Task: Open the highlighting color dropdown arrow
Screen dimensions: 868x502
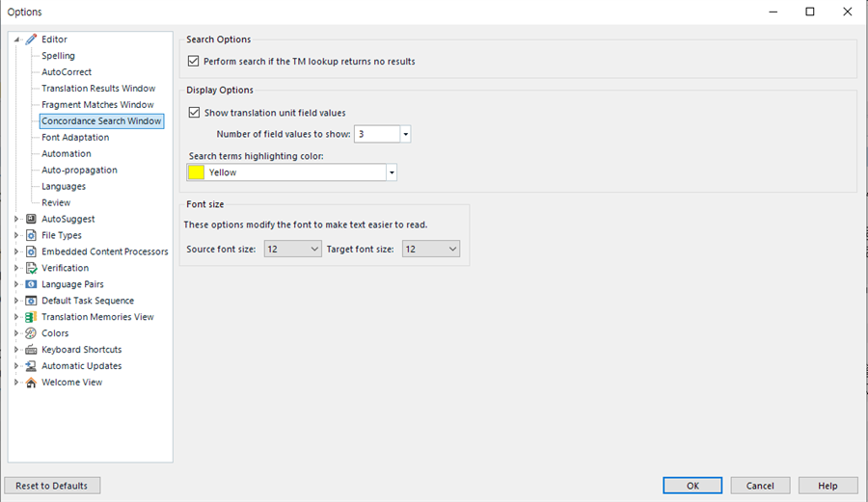Action: click(392, 172)
